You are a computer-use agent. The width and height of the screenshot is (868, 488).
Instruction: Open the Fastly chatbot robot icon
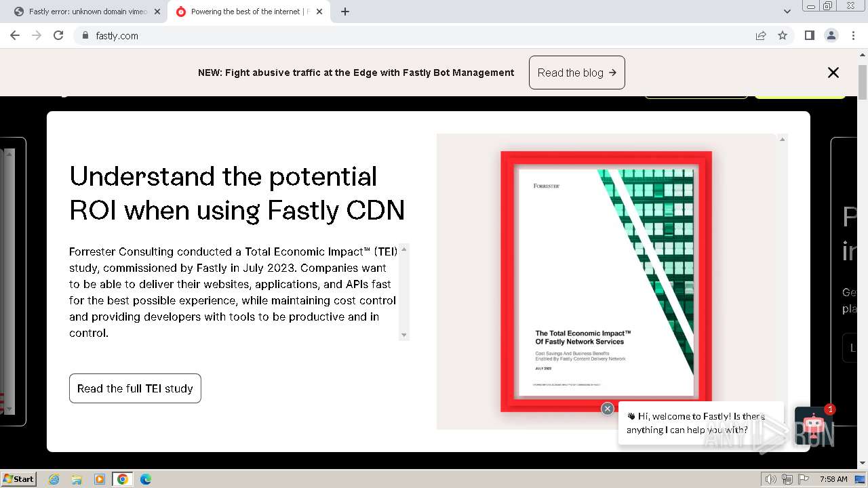pos(813,426)
